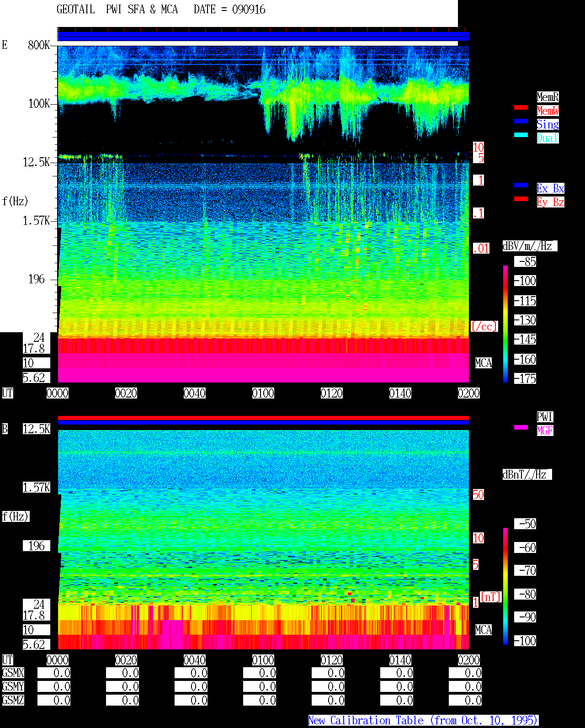
Task: Click the -160 color scale value
Action: point(525,359)
